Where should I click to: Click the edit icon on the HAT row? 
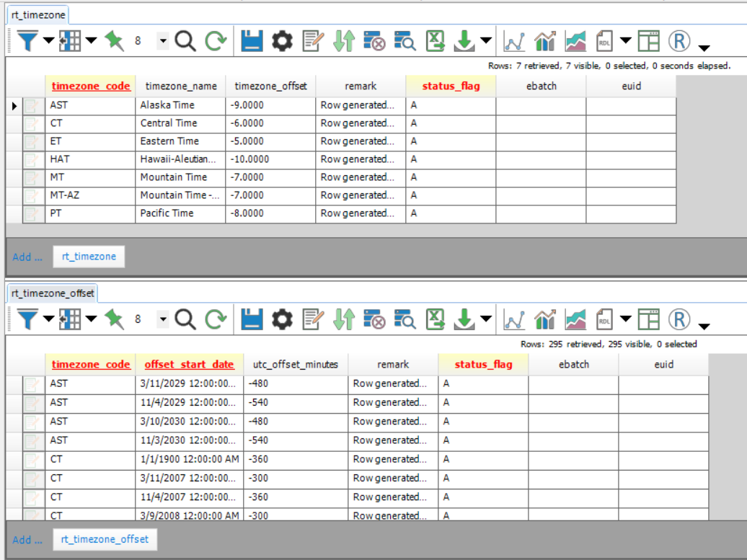tap(33, 159)
